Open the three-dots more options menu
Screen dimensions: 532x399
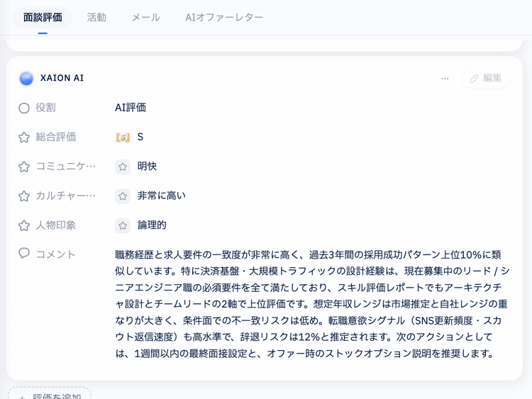445,78
